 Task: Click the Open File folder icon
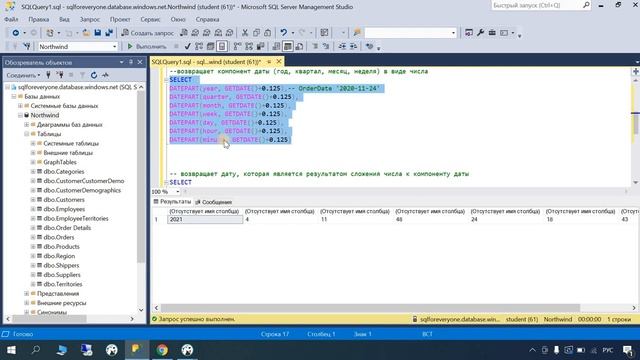(86, 33)
